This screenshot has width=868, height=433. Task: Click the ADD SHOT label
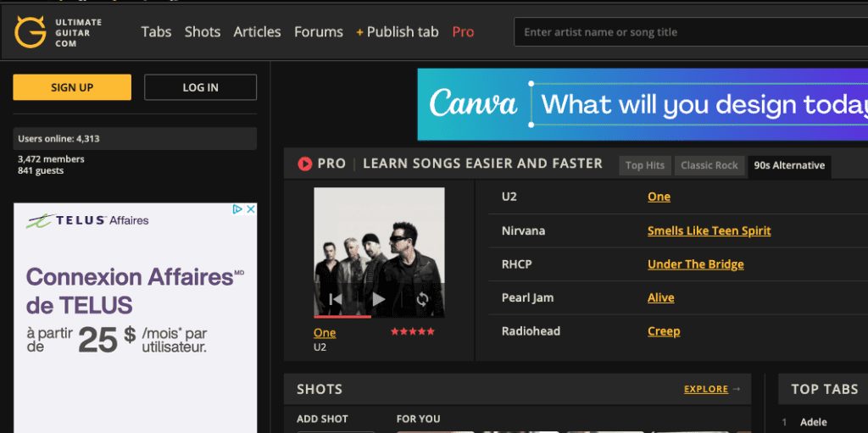(322, 419)
